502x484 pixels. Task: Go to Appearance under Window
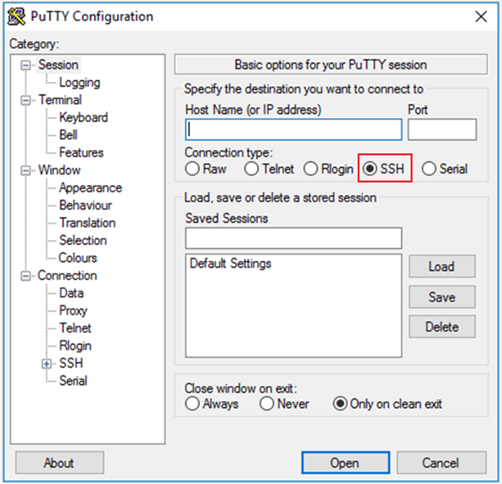click(x=90, y=188)
